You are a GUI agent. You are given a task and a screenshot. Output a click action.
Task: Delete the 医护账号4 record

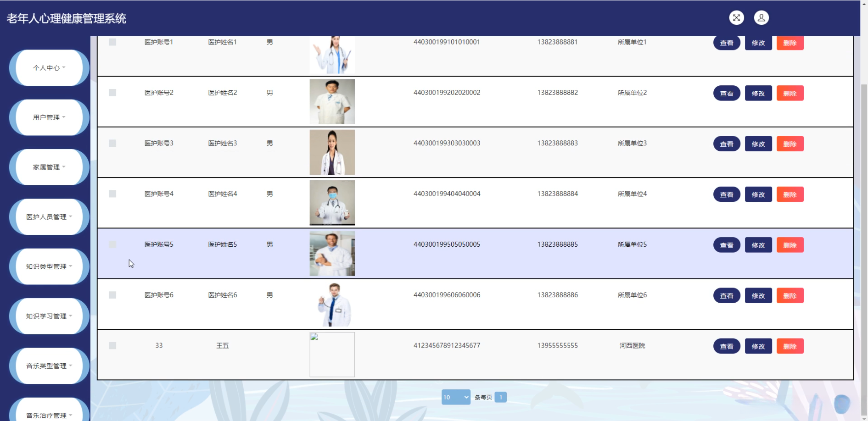[x=790, y=194]
